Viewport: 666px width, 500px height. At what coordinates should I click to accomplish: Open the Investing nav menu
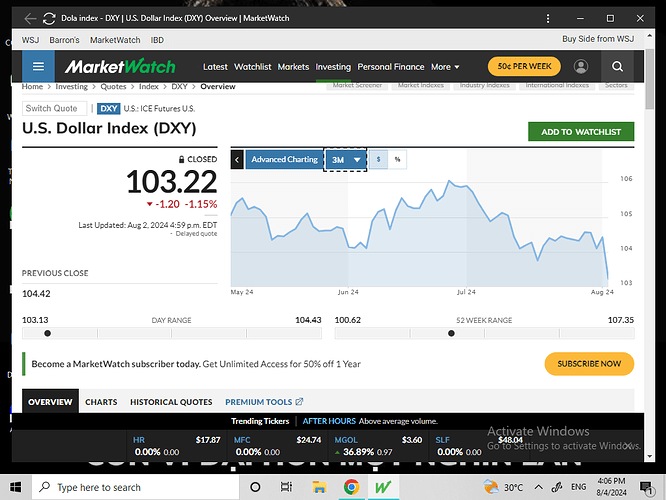333,67
